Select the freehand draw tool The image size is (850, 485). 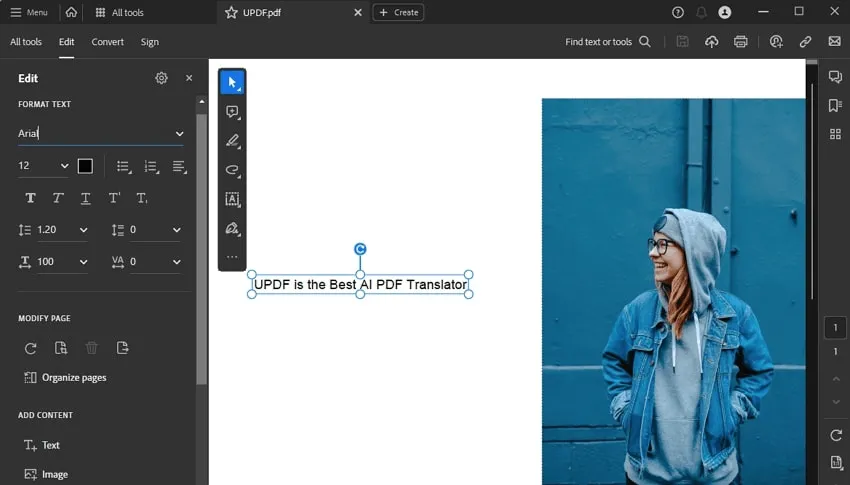(232, 170)
